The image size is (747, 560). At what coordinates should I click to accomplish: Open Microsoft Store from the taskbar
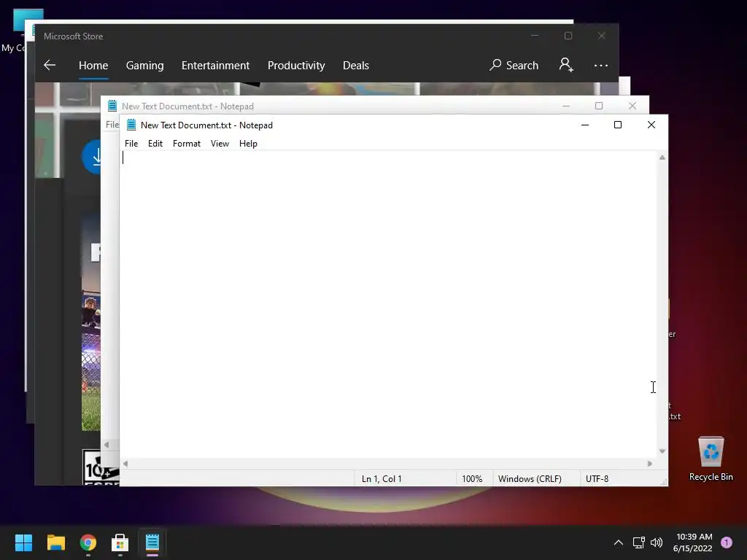(x=120, y=542)
